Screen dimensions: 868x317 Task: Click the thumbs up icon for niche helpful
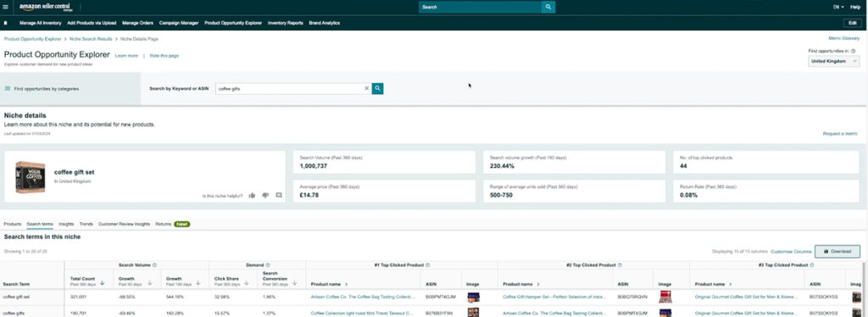[x=252, y=195]
